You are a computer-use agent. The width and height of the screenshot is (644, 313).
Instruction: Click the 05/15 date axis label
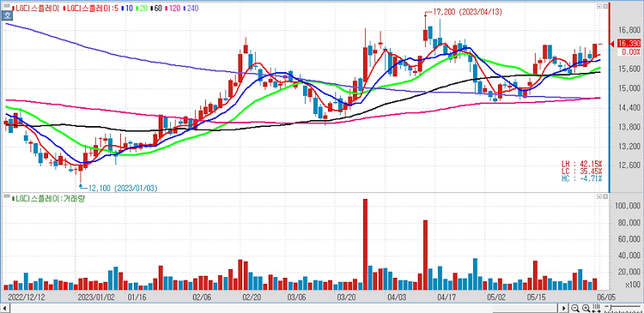pos(536,296)
